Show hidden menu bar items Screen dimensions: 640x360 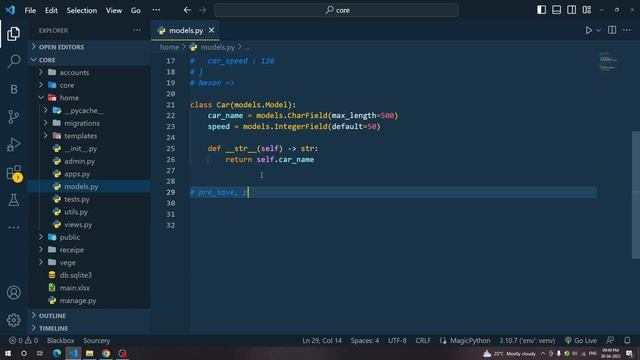click(156, 10)
